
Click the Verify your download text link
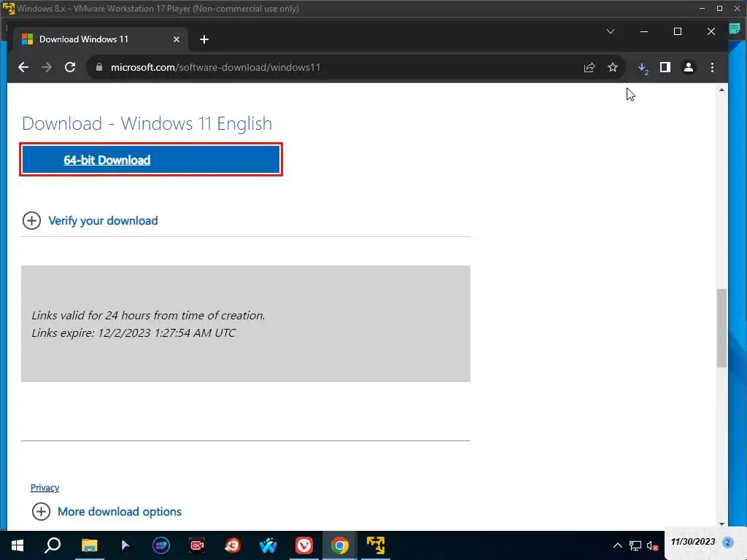(103, 220)
